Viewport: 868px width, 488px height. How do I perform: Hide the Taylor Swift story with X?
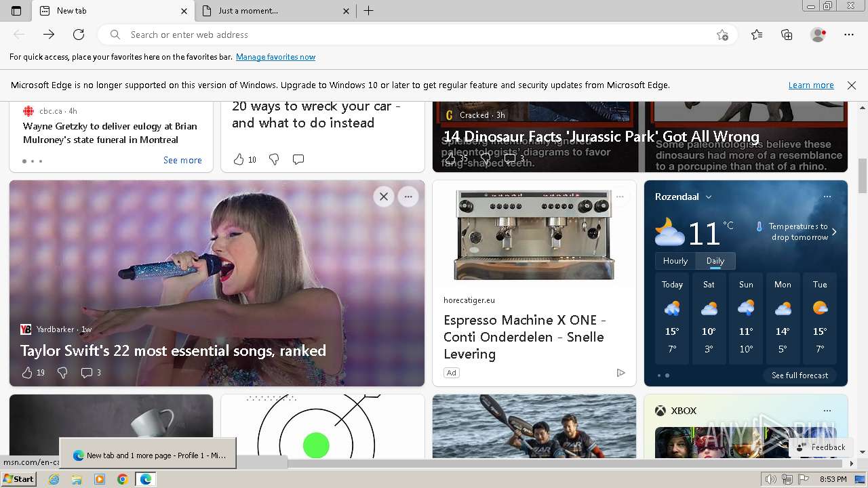point(384,197)
